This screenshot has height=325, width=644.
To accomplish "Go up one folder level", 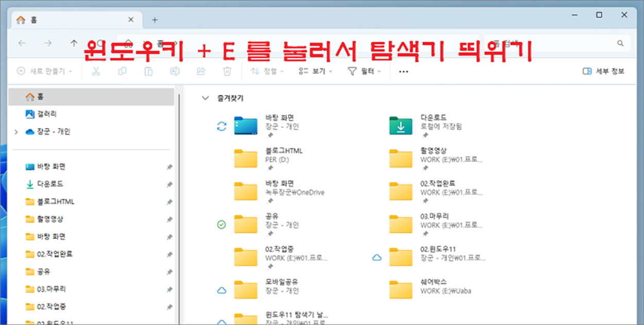I will coord(74,43).
